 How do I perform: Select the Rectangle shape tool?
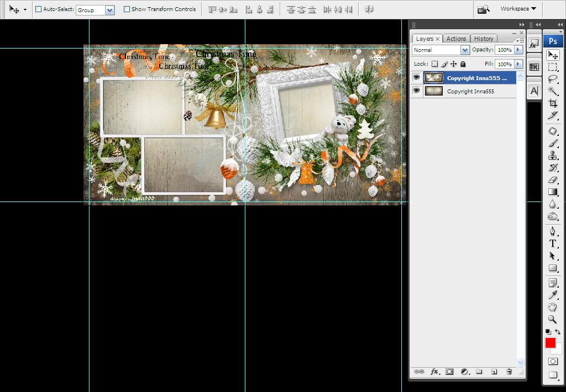pos(553,268)
